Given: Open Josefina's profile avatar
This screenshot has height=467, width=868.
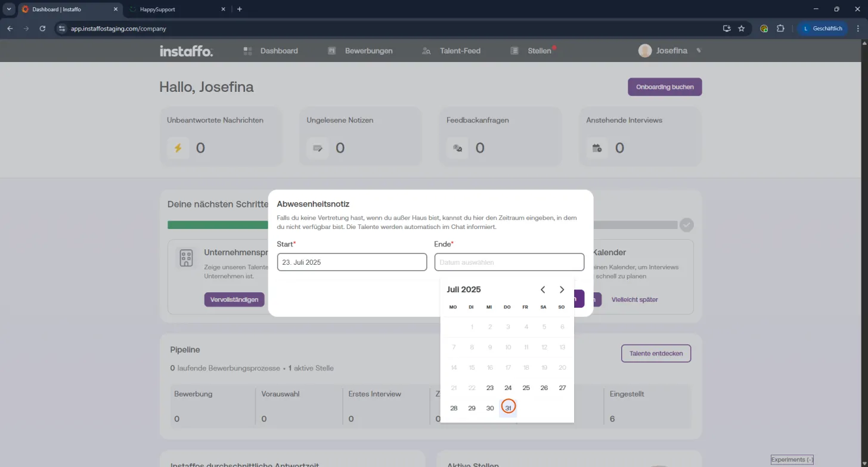Looking at the screenshot, I should 645,51.
